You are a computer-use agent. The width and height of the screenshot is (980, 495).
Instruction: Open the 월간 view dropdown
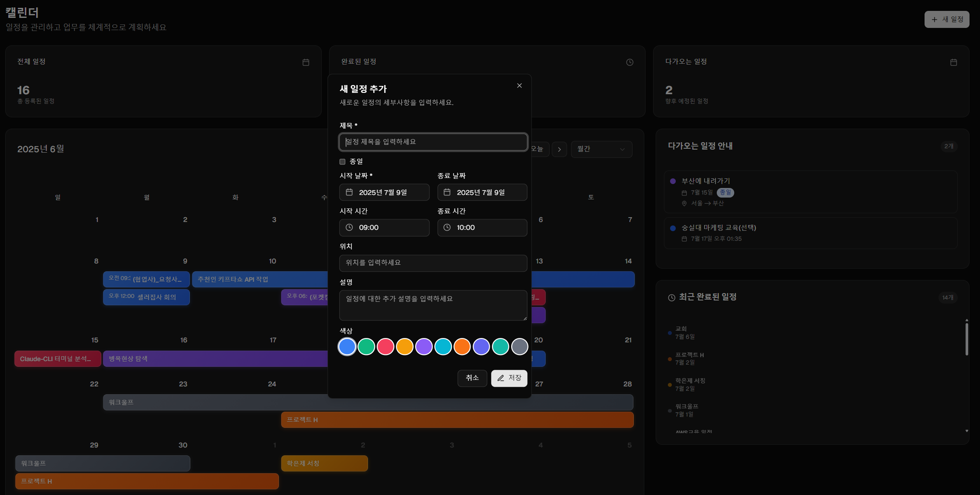tap(601, 150)
